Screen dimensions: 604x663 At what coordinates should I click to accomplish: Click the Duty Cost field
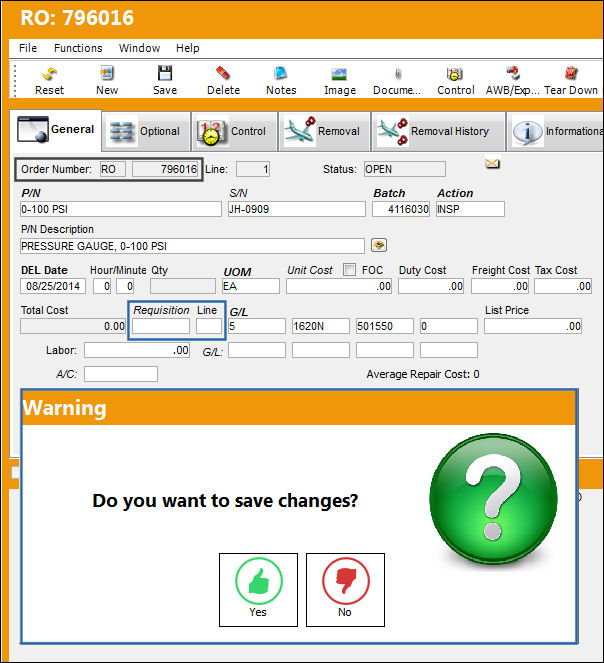431,286
